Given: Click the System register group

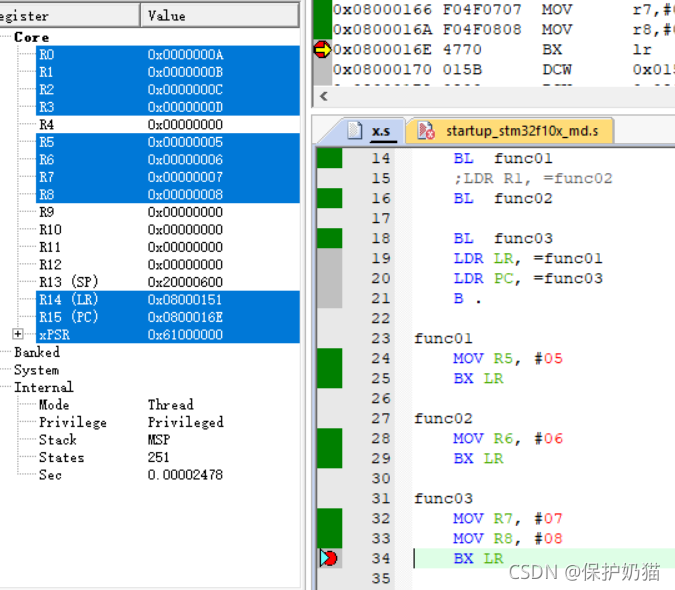Looking at the screenshot, I should tap(37, 370).
